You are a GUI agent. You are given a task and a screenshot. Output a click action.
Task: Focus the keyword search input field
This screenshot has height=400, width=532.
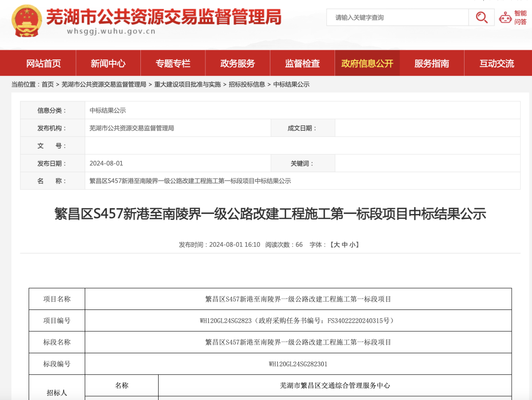click(x=398, y=17)
